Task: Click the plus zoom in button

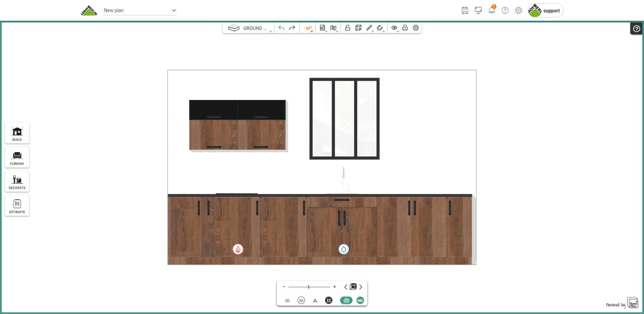Action: click(334, 287)
